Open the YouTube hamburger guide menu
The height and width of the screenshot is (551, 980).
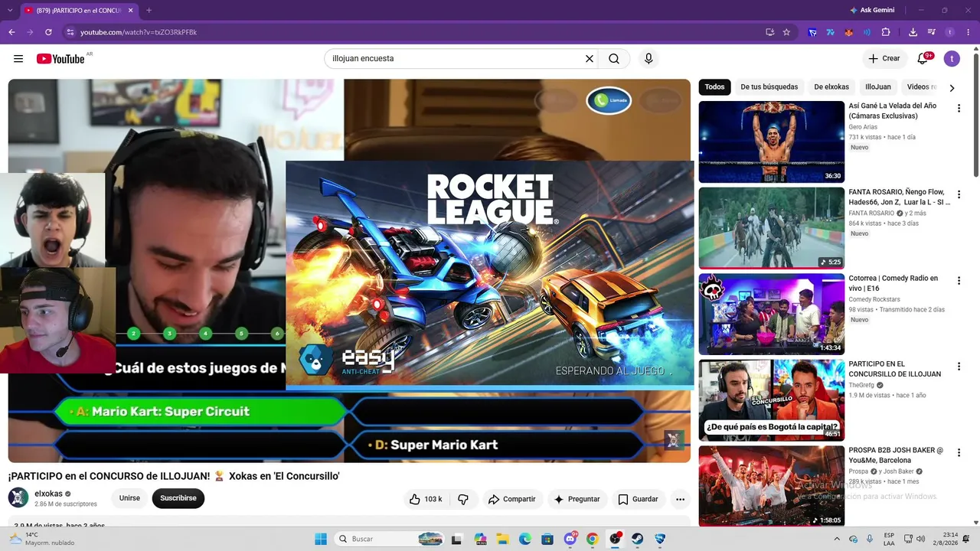tap(18, 59)
